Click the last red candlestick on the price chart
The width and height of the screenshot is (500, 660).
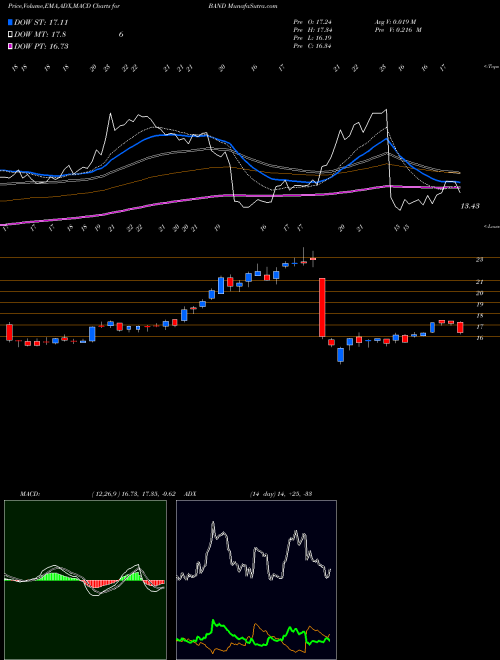460,327
